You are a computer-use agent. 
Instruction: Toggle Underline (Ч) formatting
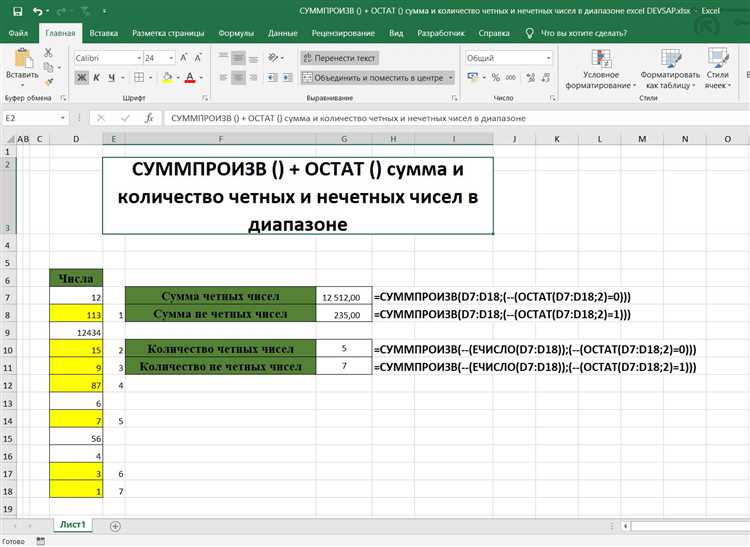111,77
